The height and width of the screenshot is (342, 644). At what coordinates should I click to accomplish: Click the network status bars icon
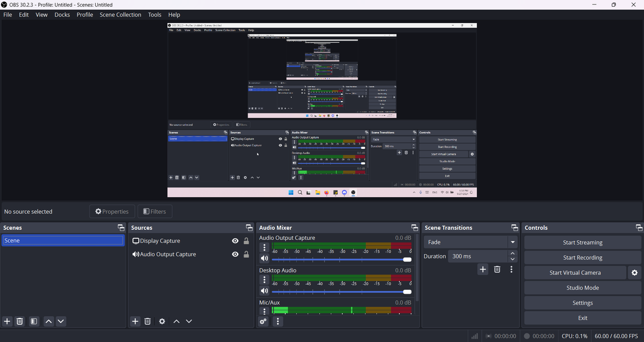[474, 336]
